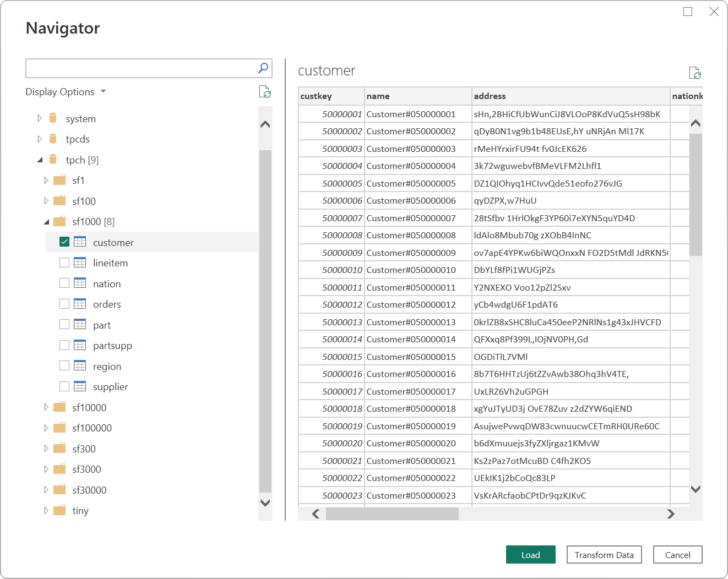Click the refresh icon under the search box
728x579 pixels.
[x=265, y=92]
